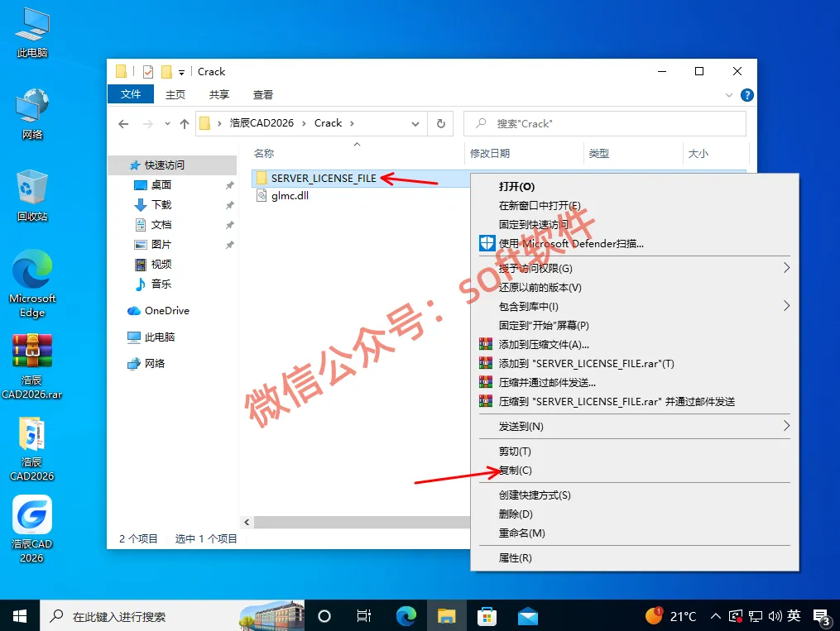Expand 包含到库中(I) submenu

click(634, 306)
